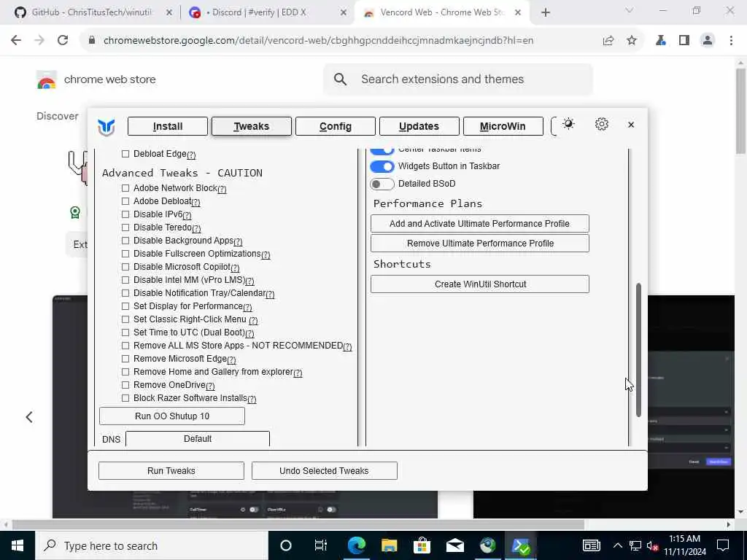747x560 pixels.
Task: Open Cortana circle on taskbar
Action: (x=286, y=545)
